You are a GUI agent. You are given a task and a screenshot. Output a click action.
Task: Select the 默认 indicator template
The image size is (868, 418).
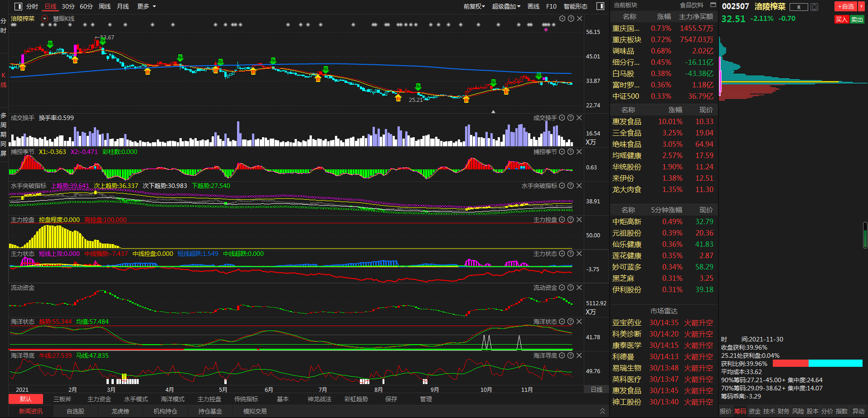pos(26,399)
